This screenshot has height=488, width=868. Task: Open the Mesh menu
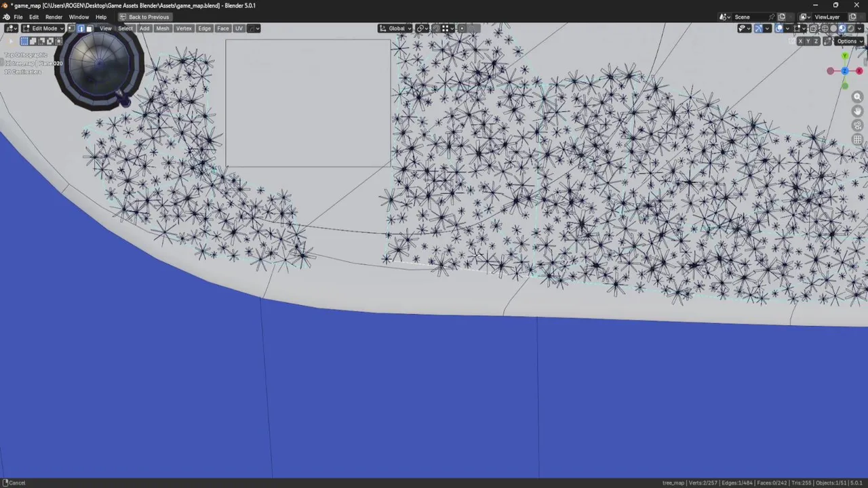click(x=163, y=28)
